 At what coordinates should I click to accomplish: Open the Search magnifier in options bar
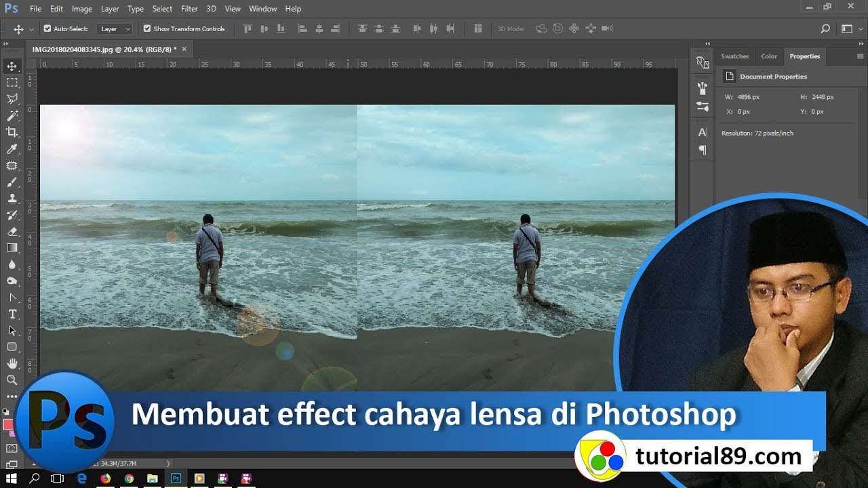coord(825,28)
